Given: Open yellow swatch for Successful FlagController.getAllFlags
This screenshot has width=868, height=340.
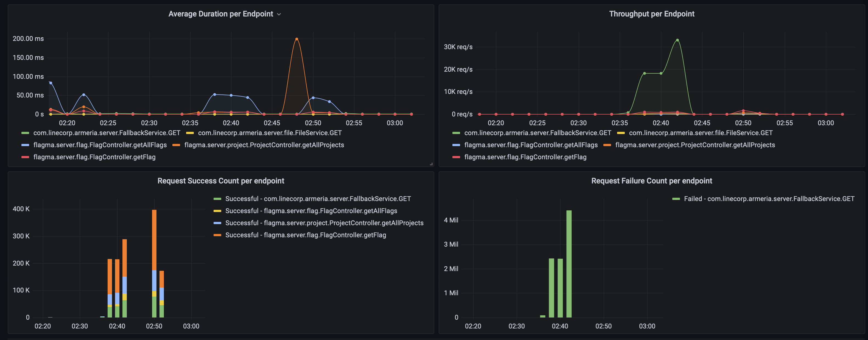Looking at the screenshot, I should 217,211.
